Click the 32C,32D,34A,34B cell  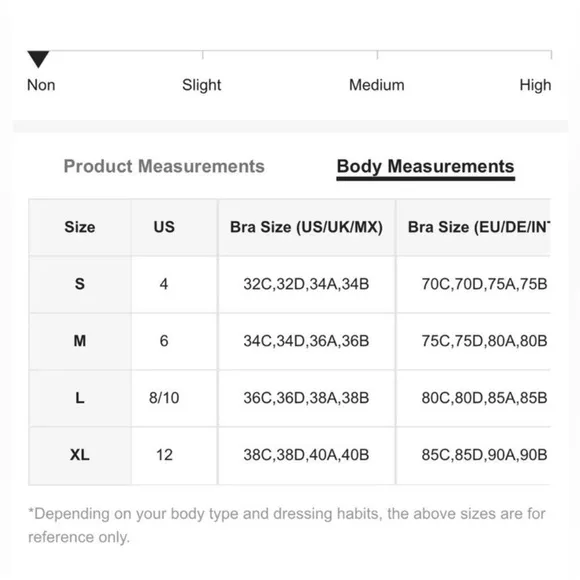pos(306,284)
